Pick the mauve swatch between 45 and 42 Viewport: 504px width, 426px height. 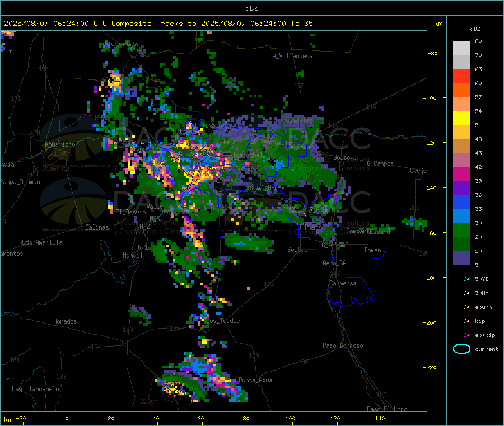(x=461, y=160)
